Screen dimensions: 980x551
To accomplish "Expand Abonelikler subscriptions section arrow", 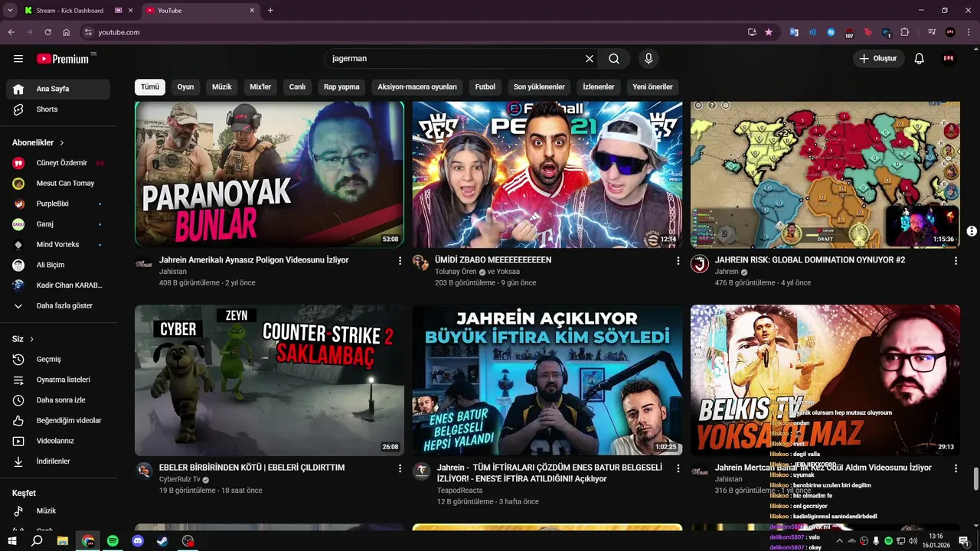I will 62,143.
